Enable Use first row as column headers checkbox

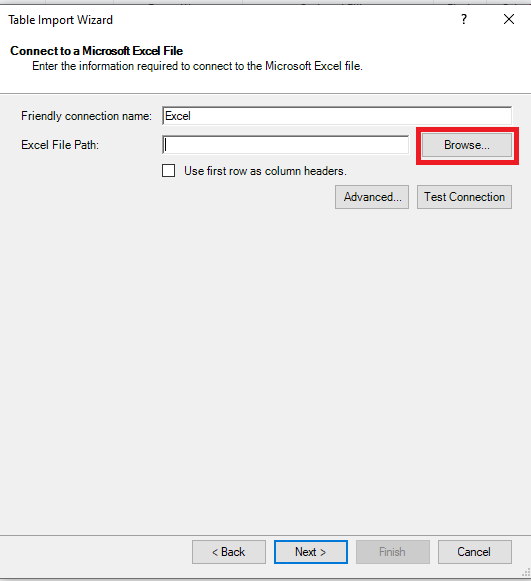click(x=169, y=171)
